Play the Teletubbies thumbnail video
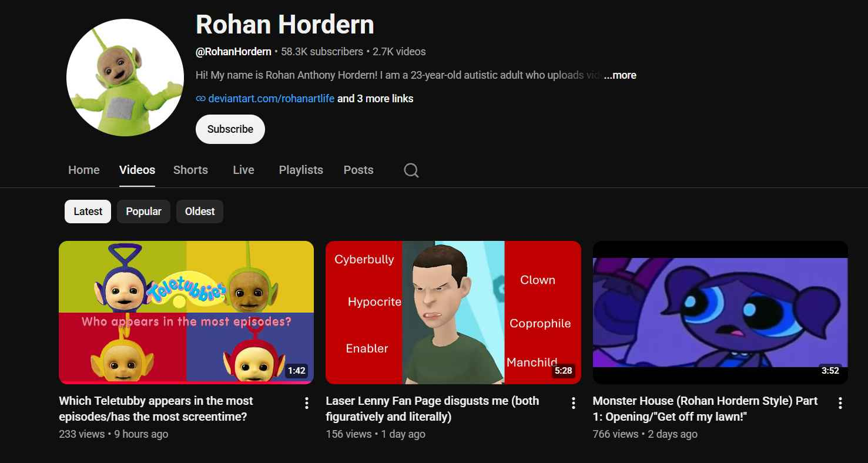Viewport: 868px width, 463px height. coord(186,313)
